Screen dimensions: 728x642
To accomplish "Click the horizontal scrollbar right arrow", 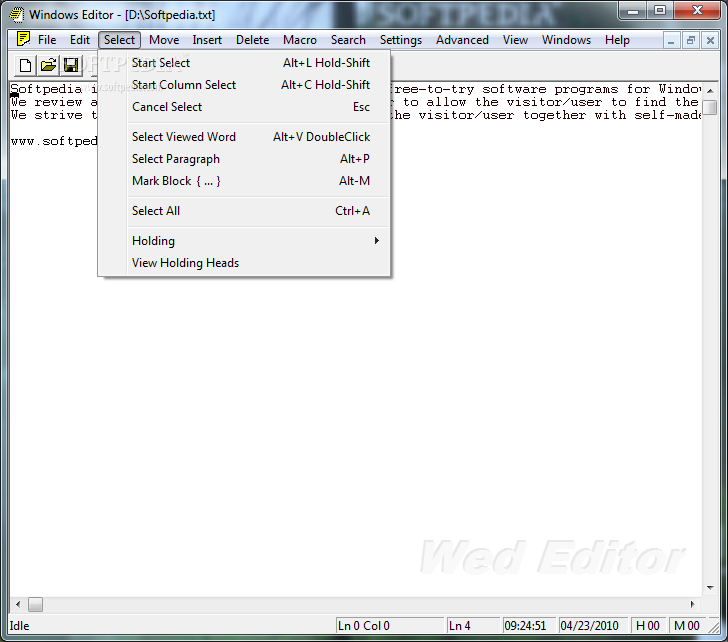I will click(x=692, y=604).
